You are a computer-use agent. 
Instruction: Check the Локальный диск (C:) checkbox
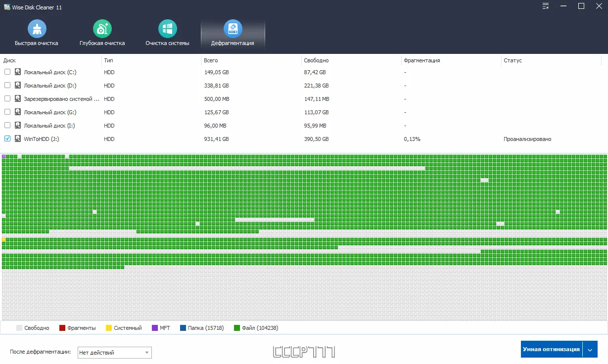(7, 72)
